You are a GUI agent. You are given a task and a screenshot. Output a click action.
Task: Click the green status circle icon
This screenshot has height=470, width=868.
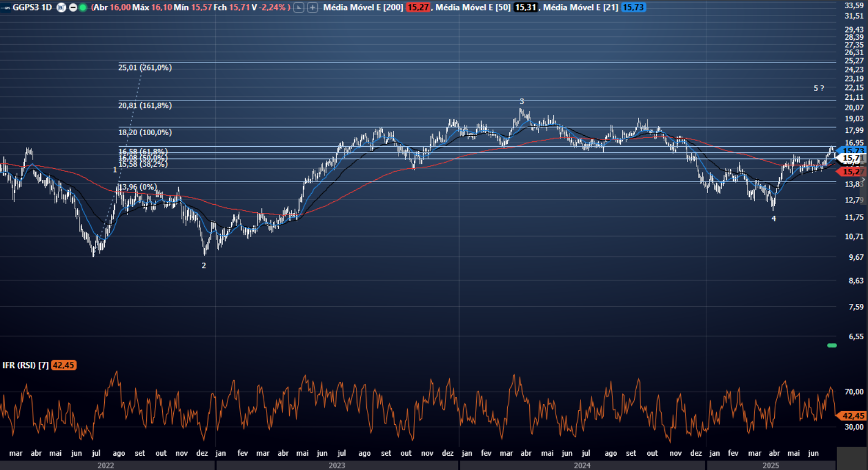[x=83, y=8]
